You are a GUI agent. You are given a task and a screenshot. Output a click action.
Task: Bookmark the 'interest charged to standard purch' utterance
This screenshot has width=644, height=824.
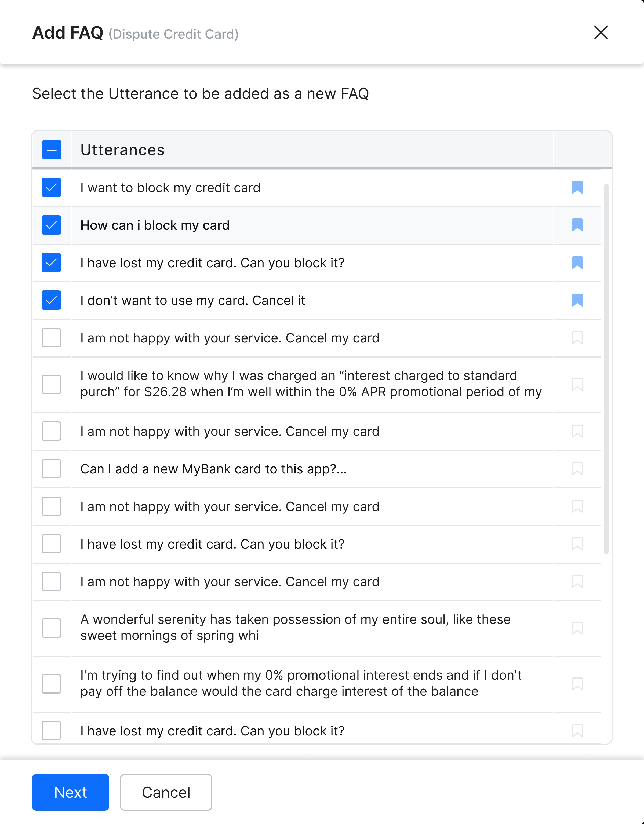[x=577, y=384]
